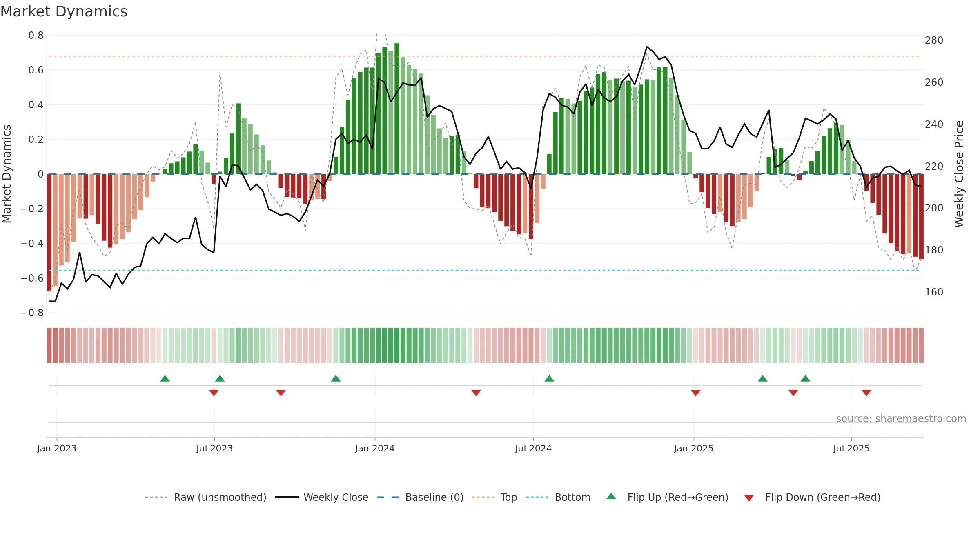Click the Jan 2023 x-axis label
This screenshot has width=980, height=551.
pyautogui.click(x=57, y=448)
